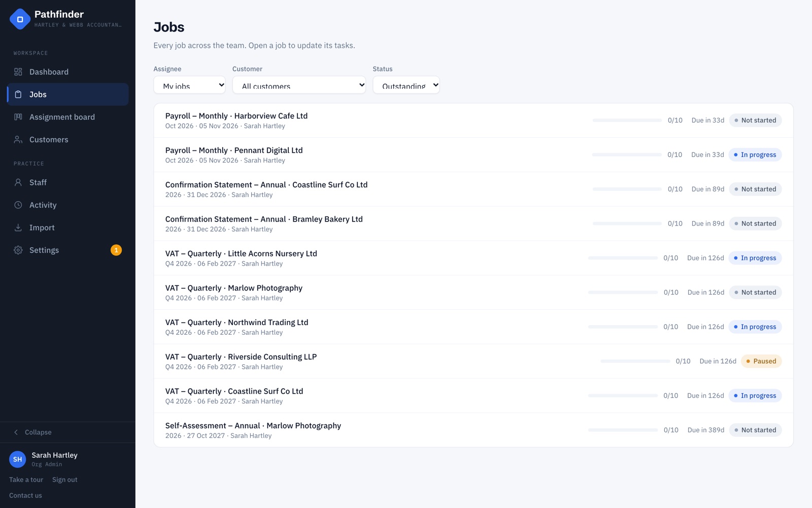Navigate to Customers section
The image size is (812, 508).
tap(67, 140)
